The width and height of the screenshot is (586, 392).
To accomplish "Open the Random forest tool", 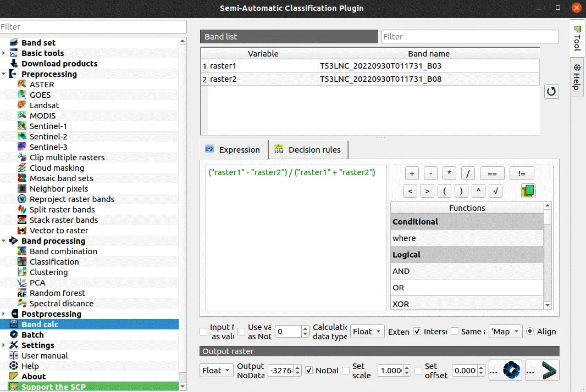I will click(x=57, y=293).
